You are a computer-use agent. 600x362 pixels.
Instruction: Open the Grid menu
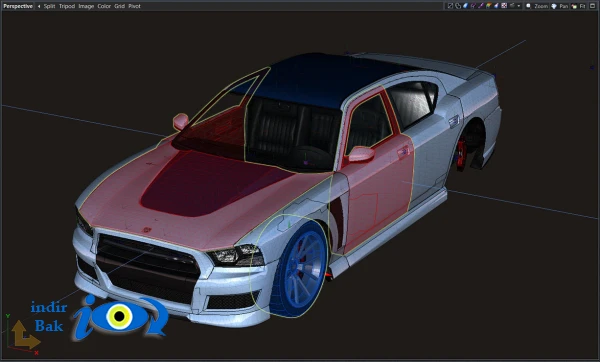click(119, 6)
